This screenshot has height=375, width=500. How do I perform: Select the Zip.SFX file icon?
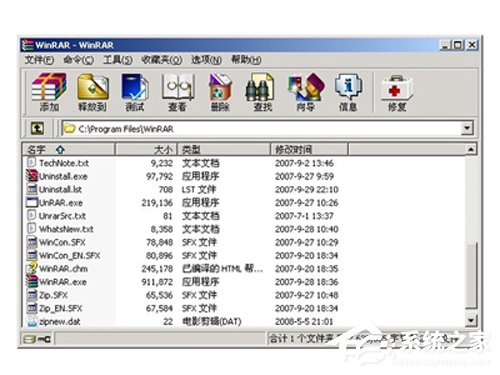pos(32,295)
